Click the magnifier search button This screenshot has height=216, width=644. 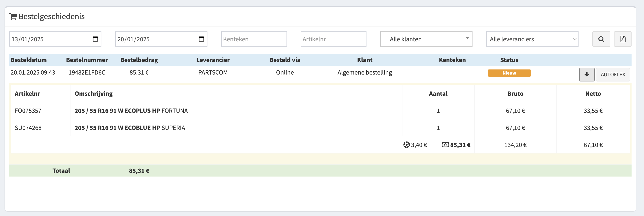601,39
